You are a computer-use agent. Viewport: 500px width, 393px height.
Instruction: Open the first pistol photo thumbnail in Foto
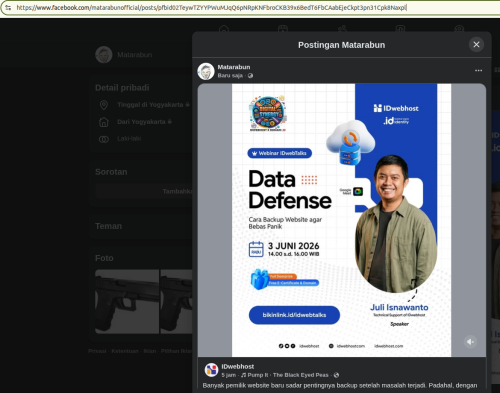point(127,302)
